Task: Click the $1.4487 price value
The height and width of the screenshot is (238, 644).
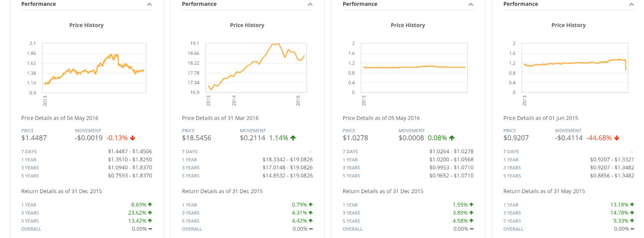Action: click(34, 138)
